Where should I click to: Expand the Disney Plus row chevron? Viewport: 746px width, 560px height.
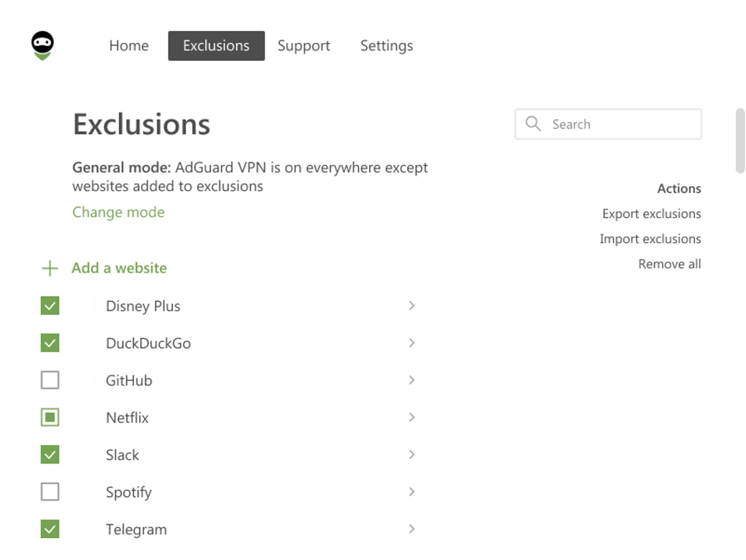coord(412,306)
